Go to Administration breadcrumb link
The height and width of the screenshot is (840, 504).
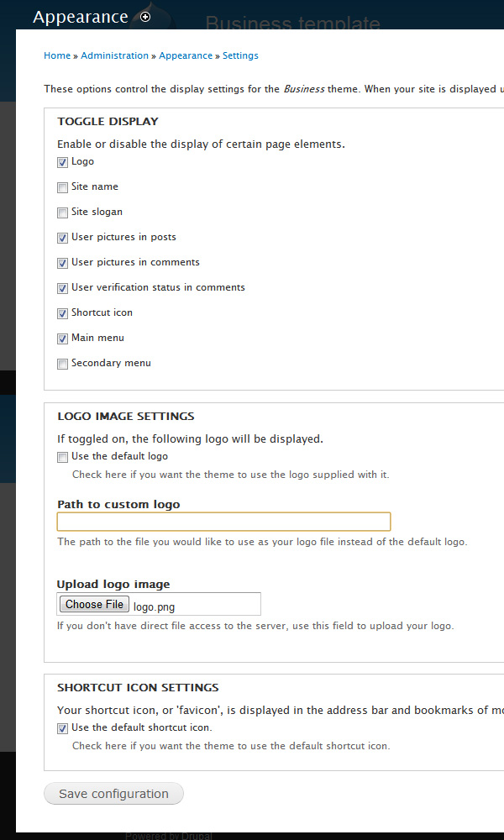[x=114, y=55]
